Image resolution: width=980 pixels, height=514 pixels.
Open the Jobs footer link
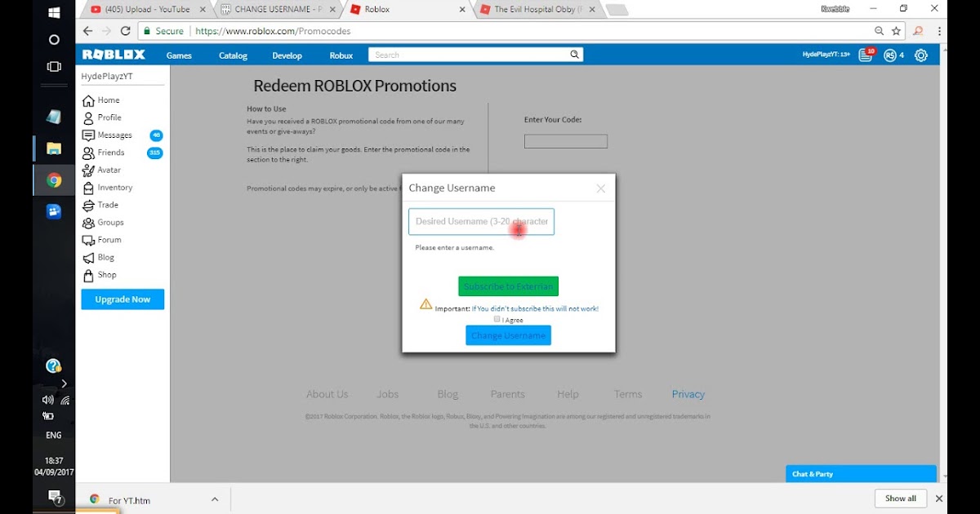pyautogui.click(x=388, y=394)
